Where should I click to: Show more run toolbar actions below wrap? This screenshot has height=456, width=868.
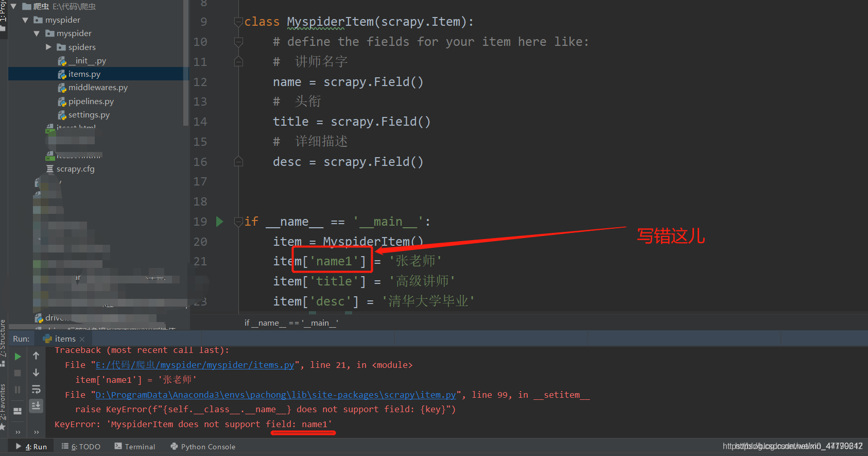tap(37, 432)
